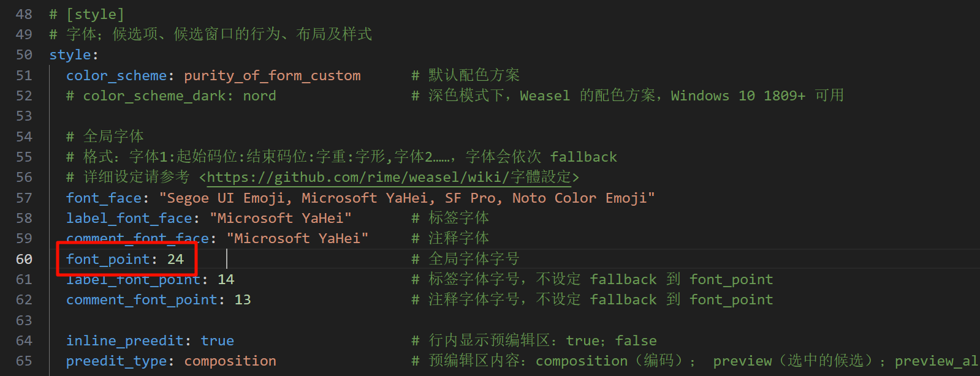Click the commented color_scheme_dark: nord line

tap(171, 96)
